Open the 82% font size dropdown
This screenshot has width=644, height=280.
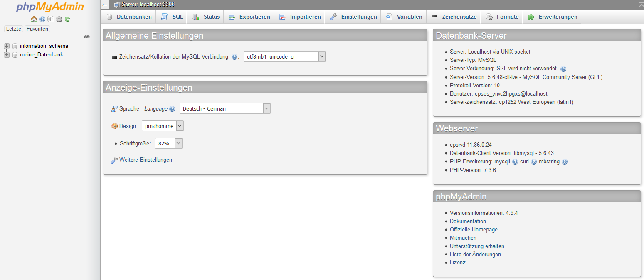[x=169, y=143]
